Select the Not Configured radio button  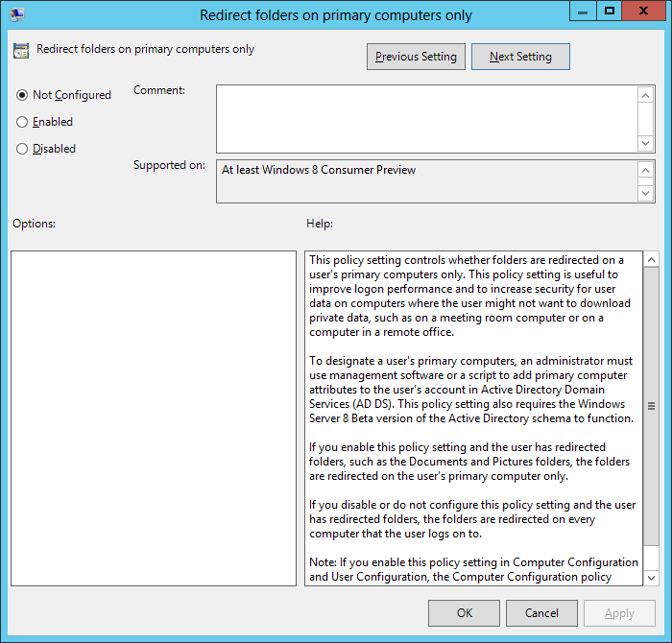pyautogui.click(x=22, y=95)
